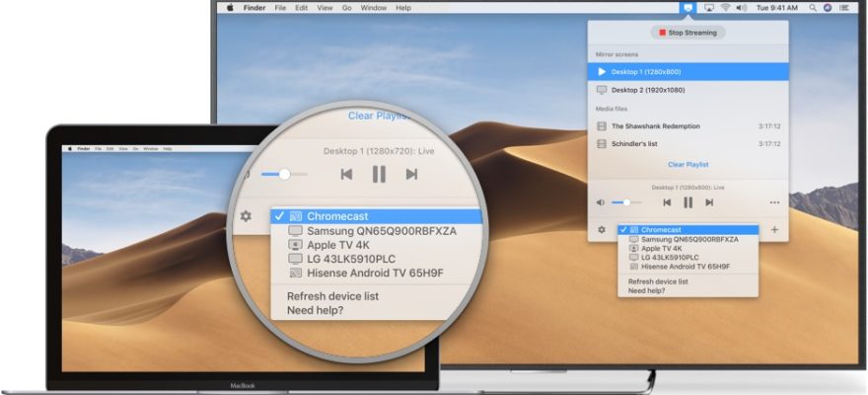Click the clock showing Tue 9:41 AM
The image size is (868, 395).
(777, 8)
